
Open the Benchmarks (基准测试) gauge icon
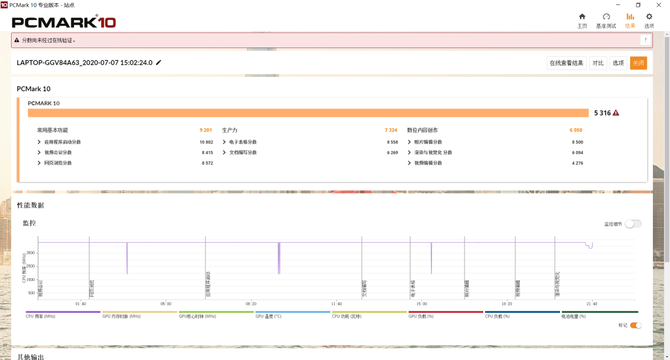coord(606,20)
